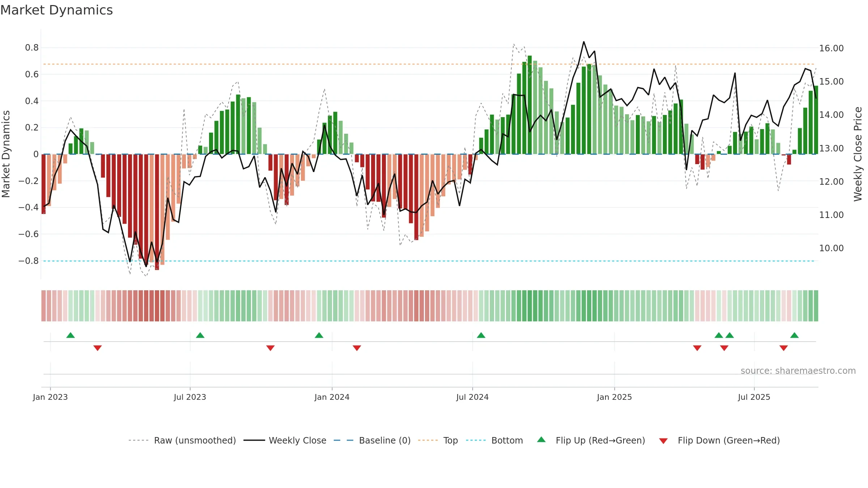
Task: Toggle the Baseline (0) legend entry
Action: [x=372, y=440]
